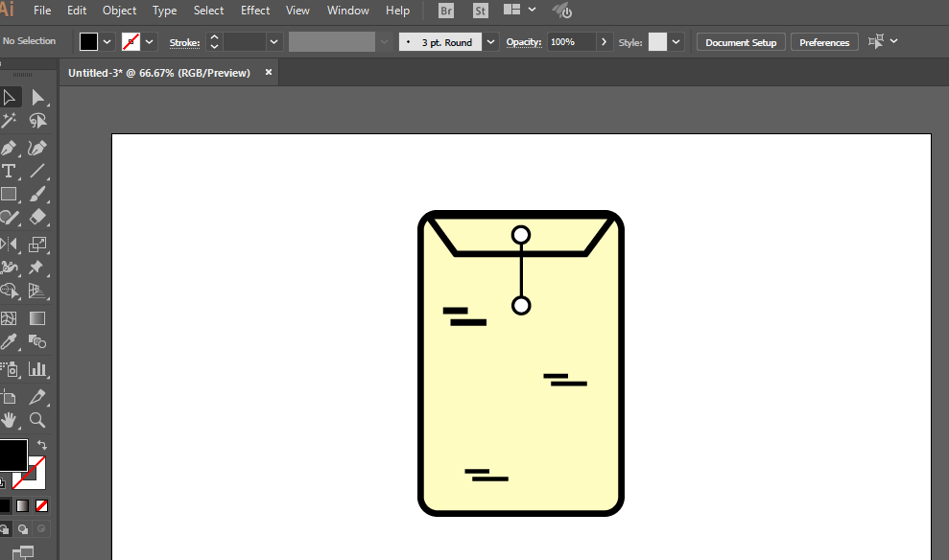949x560 pixels.
Task: Open the File menu
Action: [x=42, y=11]
